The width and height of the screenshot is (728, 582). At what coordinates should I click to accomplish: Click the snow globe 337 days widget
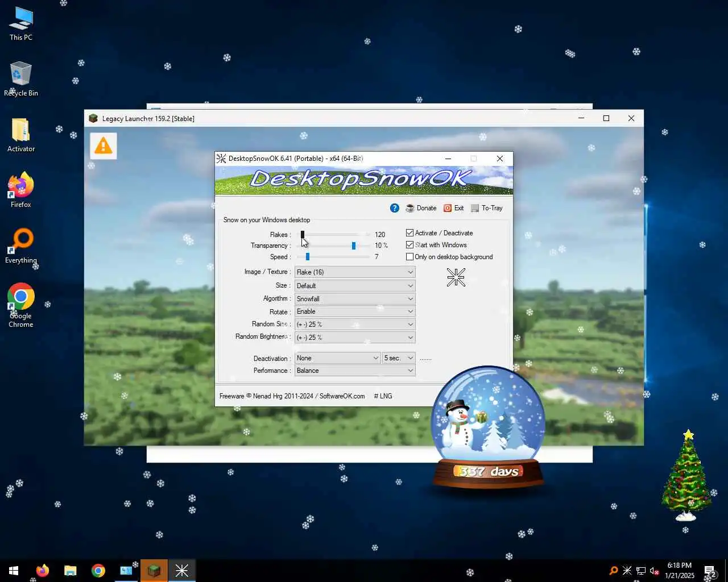(x=488, y=429)
